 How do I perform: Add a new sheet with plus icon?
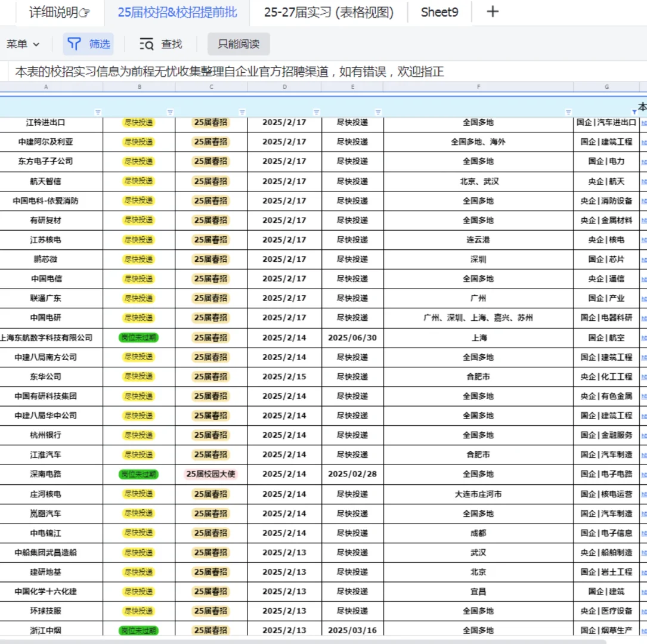pyautogui.click(x=493, y=11)
